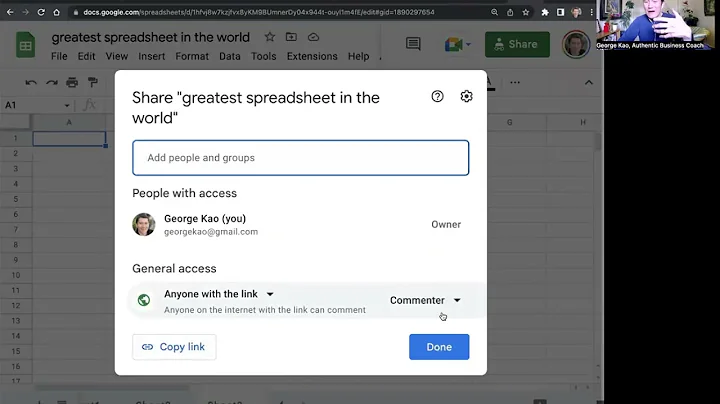Open comment history icon
720x404 pixels.
(x=413, y=44)
